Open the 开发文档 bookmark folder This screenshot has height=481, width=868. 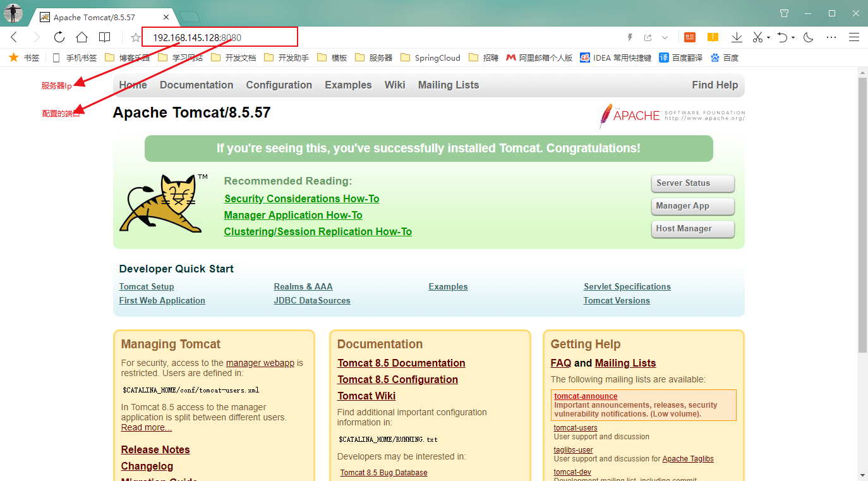tap(234, 58)
